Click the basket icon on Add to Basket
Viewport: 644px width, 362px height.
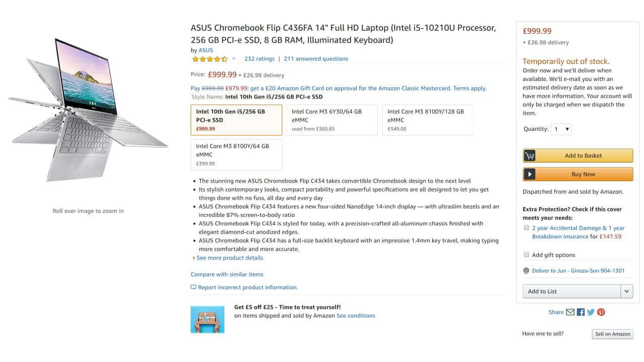529,156
